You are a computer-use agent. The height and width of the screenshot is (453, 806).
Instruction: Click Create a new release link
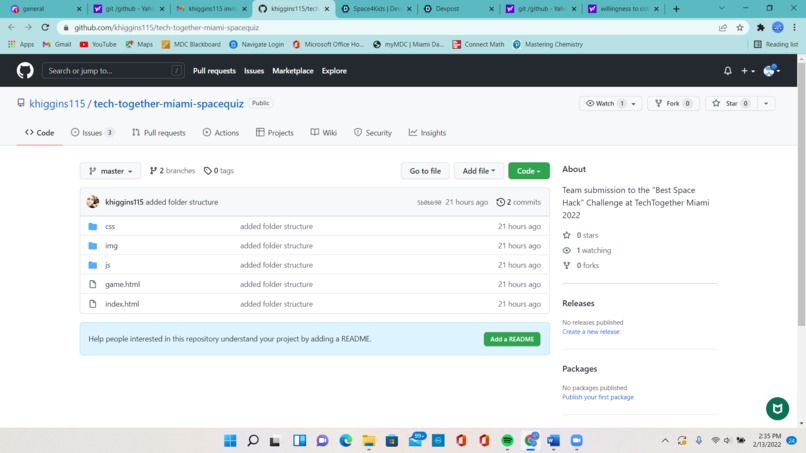coord(591,332)
